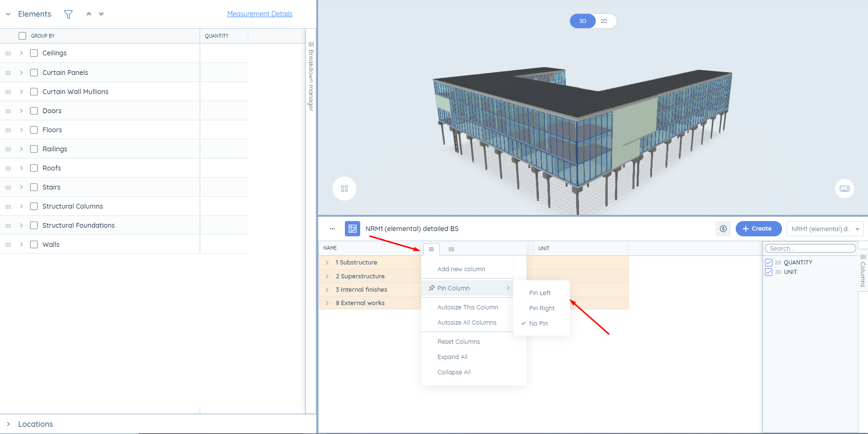
Task: Click drag handle next to Railings row
Action: click(8, 149)
